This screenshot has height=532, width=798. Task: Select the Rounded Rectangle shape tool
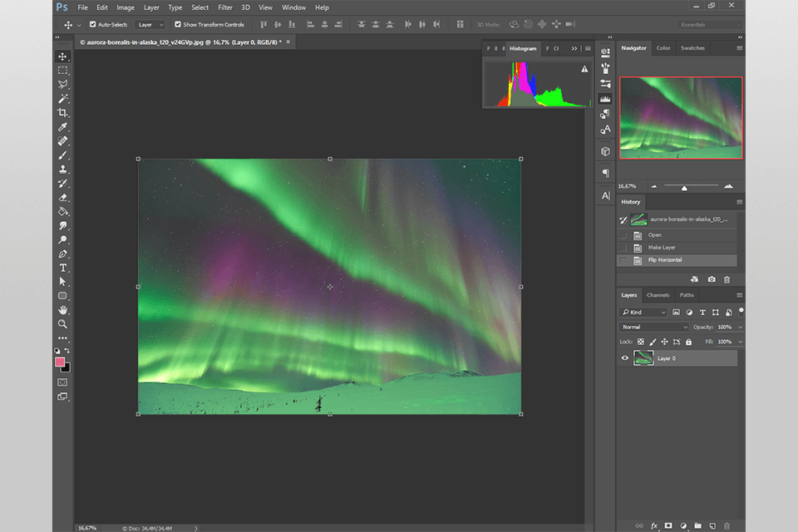[x=62, y=296]
